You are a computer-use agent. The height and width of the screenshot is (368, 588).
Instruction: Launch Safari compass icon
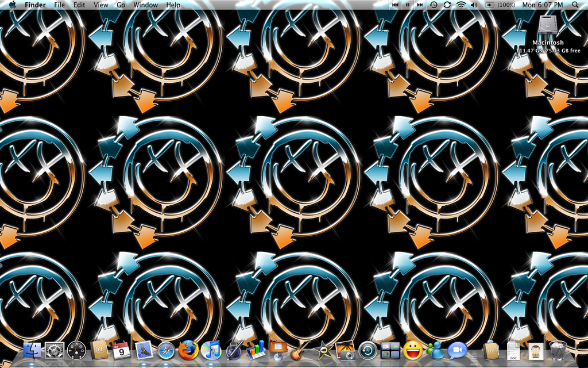coord(166,351)
